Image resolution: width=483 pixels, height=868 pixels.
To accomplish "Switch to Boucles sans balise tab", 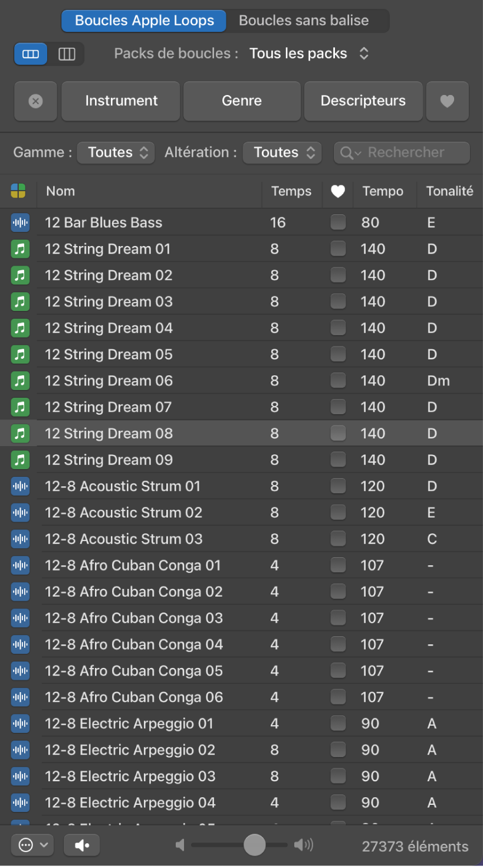I will pyautogui.click(x=304, y=21).
